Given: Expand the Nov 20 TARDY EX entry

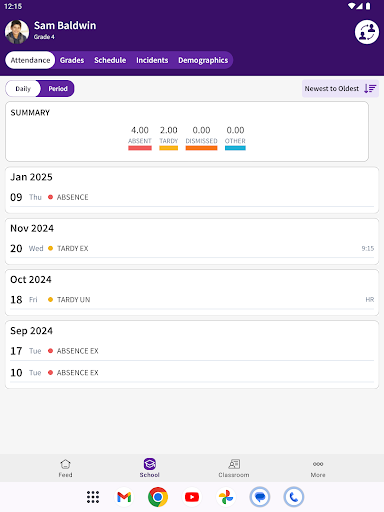Looking at the screenshot, I should point(192,249).
